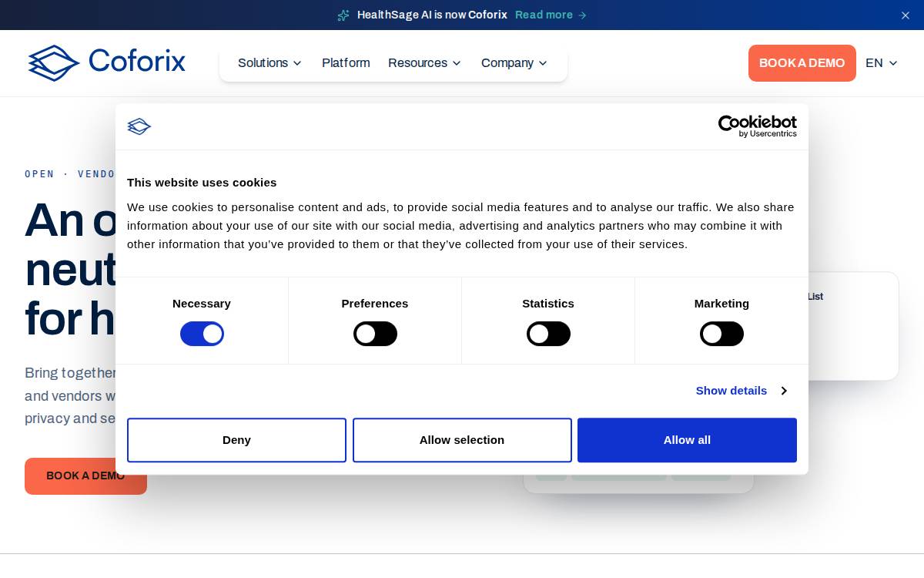Expand the Company menu

coord(514,63)
